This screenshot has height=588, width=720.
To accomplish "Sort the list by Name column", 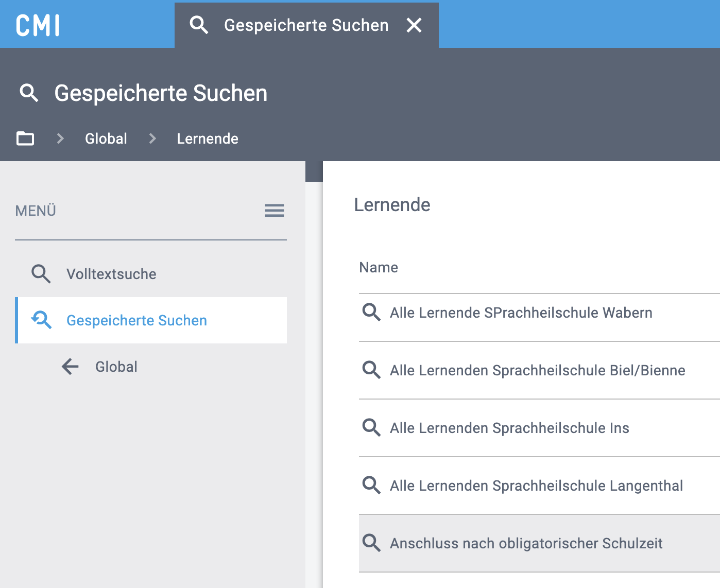I will pyautogui.click(x=379, y=267).
